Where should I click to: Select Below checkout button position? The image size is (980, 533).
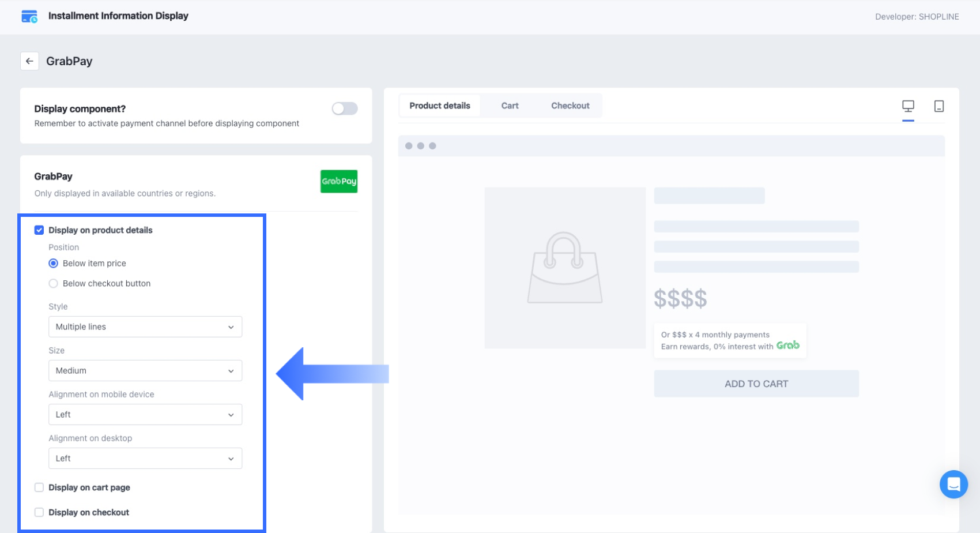(x=54, y=284)
